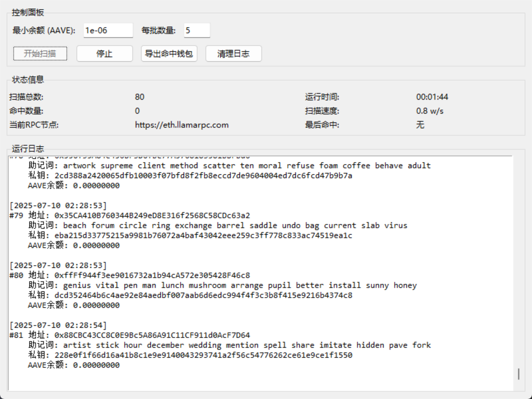Export hit wallets with 导出命中钱包
The width and height of the screenshot is (532, 399).
click(x=169, y=53)
